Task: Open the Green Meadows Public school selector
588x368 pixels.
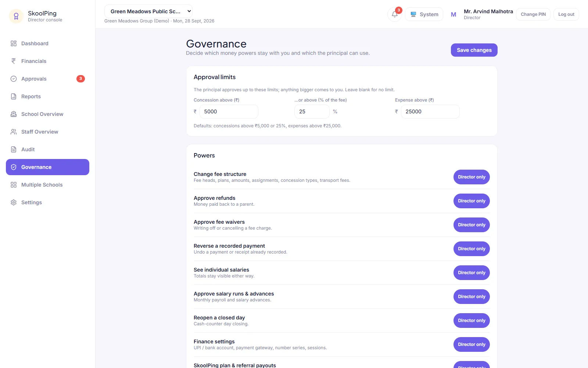Action: click(x=148, y=11)
